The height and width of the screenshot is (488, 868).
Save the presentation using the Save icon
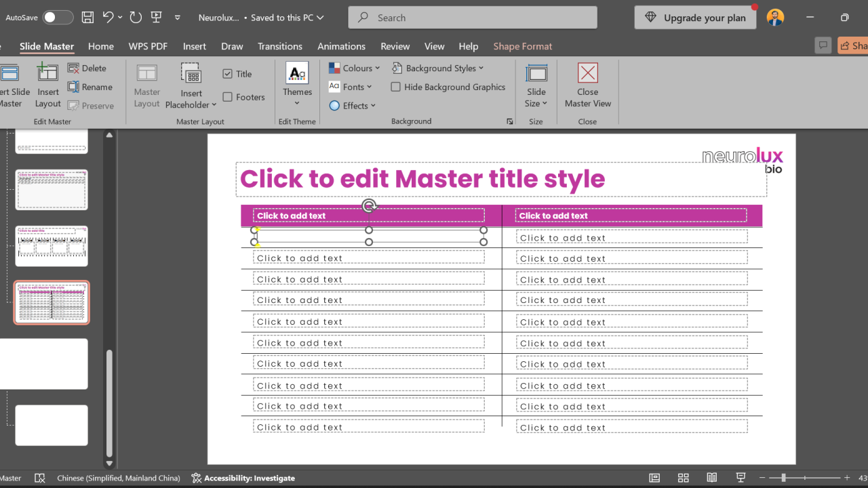tap(87, 18)
